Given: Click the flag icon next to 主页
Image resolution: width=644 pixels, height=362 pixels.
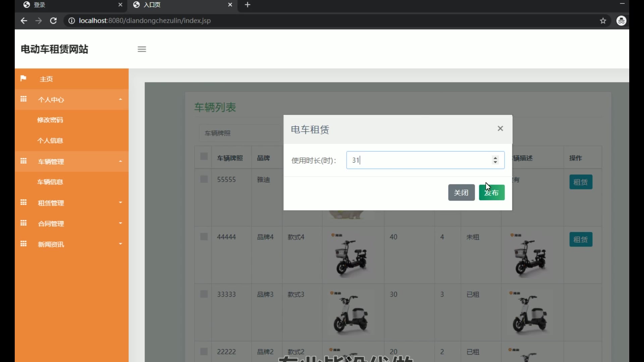Looking at the screenshot, I should coord(23,78).
